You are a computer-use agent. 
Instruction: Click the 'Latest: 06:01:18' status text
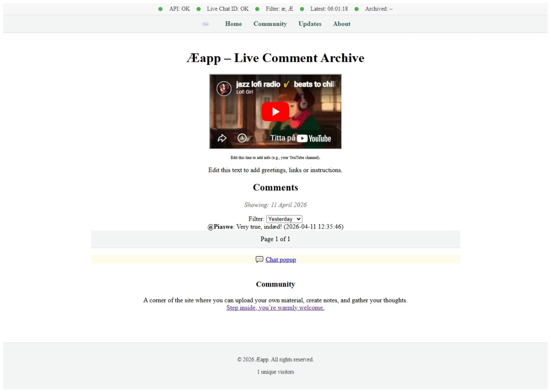point(329,9)
